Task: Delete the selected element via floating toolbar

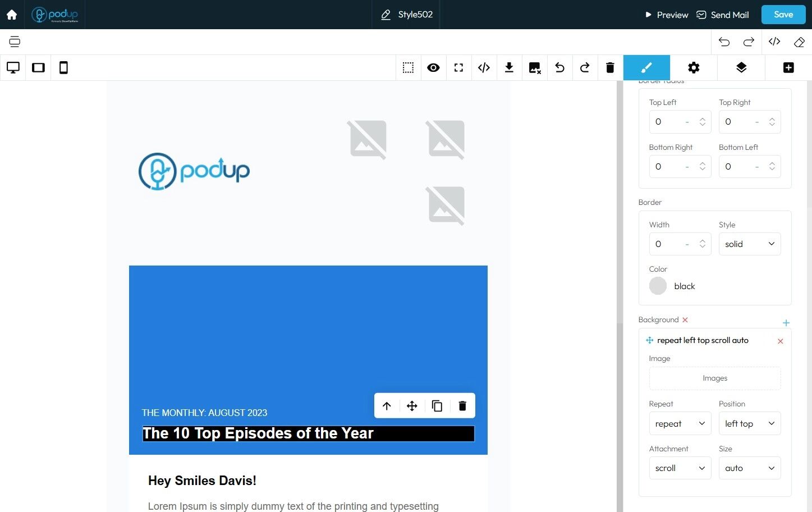Action: coord(462,406)
